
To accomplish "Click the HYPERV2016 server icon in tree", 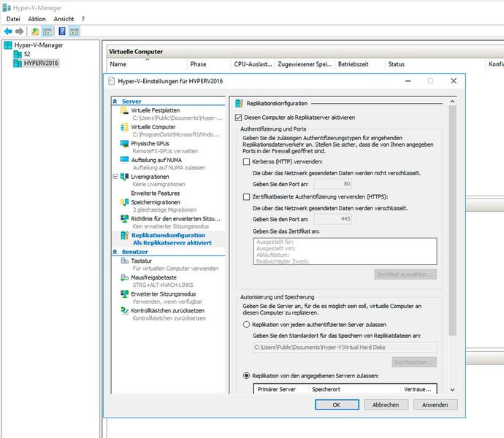I will (x=18, y=64).
